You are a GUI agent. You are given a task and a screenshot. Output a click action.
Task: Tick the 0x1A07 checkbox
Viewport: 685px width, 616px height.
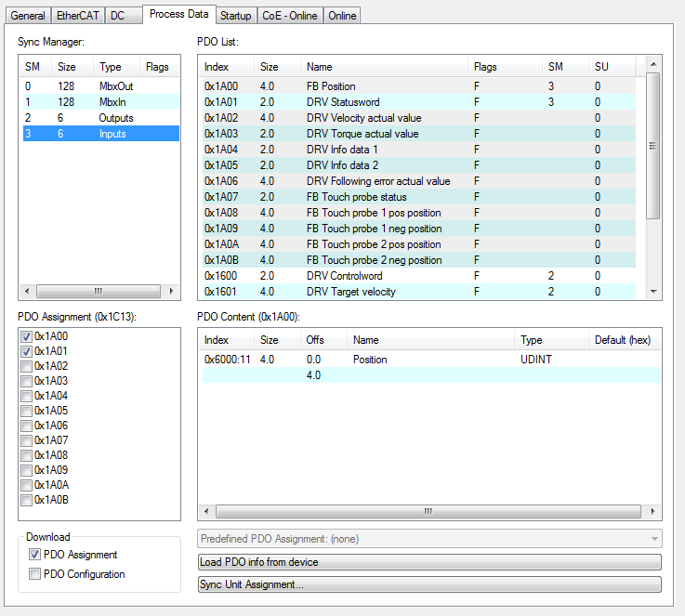[27, 440]
